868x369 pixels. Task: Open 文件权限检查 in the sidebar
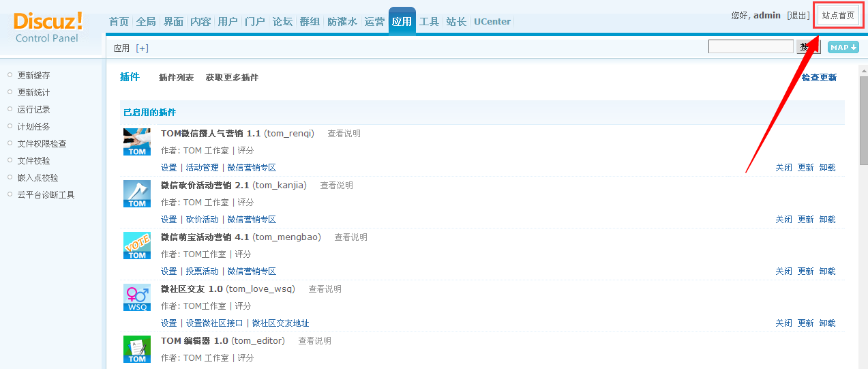[42, 144]
